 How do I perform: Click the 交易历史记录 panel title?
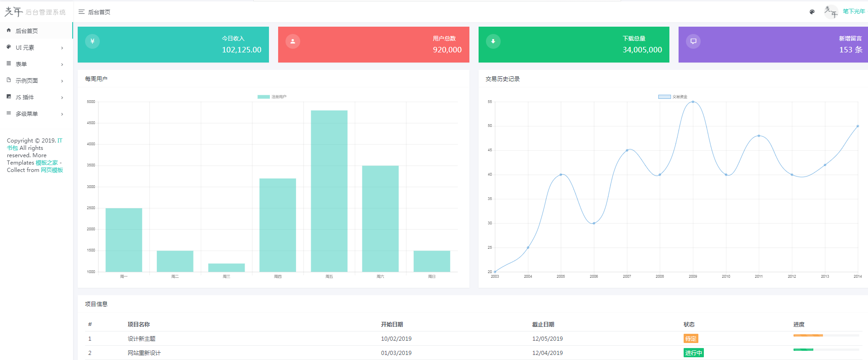tap(503, 79)
